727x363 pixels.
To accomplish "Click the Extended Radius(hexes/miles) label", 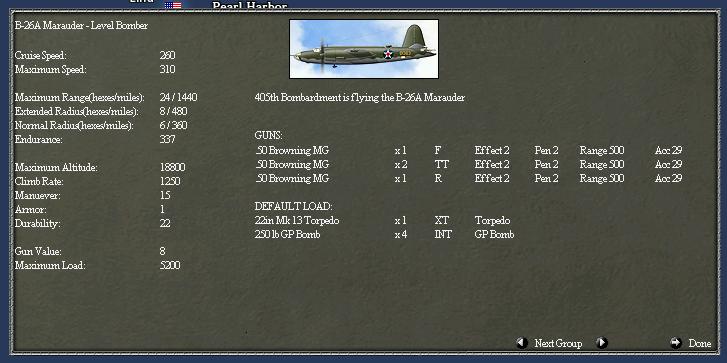I will [x=77, y=112].
